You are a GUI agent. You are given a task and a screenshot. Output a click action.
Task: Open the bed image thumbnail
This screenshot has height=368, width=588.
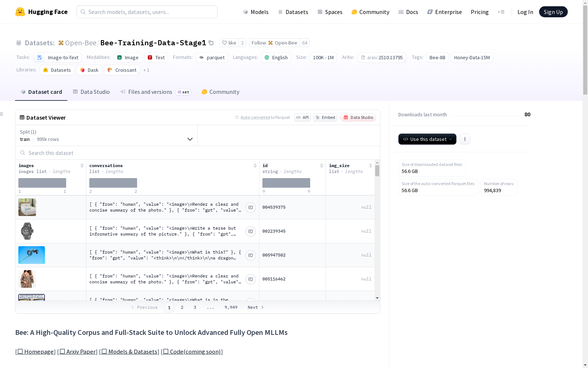pos(27,207)
